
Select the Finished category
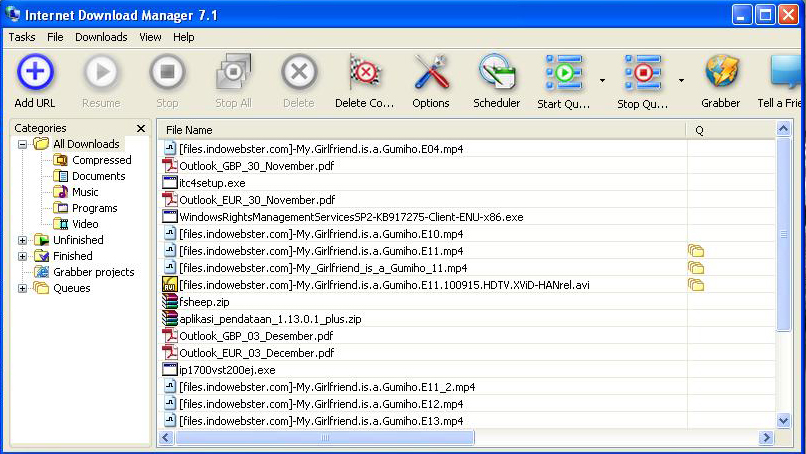[x=73, y=256]
